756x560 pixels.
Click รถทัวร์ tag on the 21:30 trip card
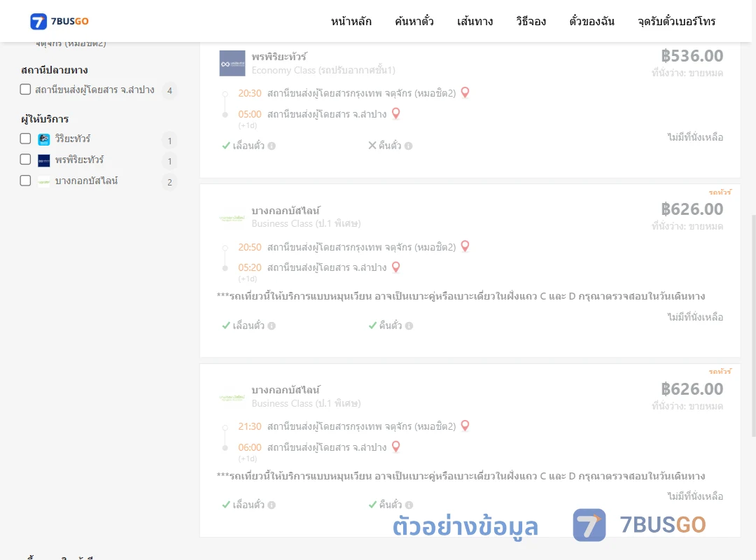720,372
